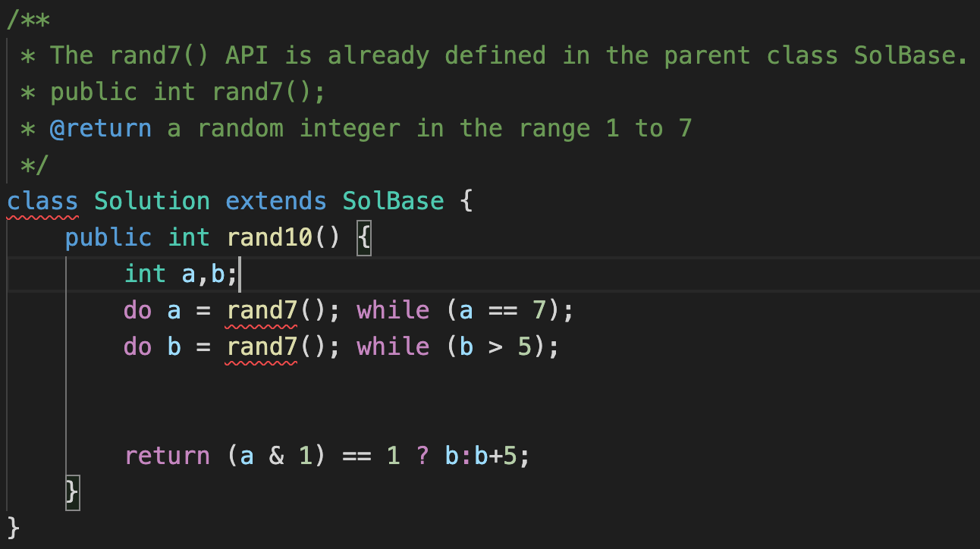Image resolution: width=980 pixels, height=549 pixels.
Task: Click the "do" keyword before "a ="
Action: tap(137, 311)
